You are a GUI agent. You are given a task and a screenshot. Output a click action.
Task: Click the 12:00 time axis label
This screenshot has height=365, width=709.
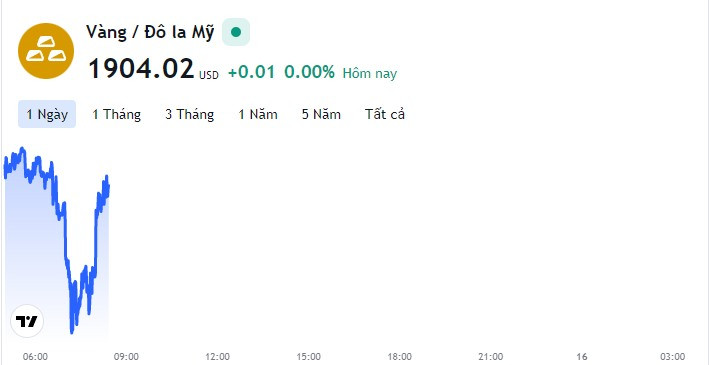coord(217,357)
